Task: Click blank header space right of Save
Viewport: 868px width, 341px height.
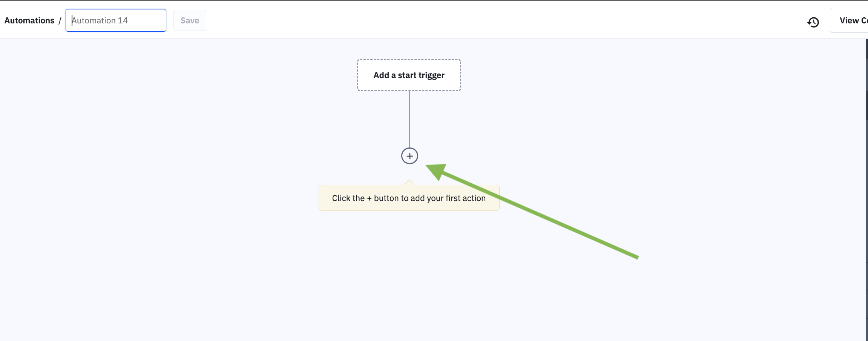Action: click(452, 21)
